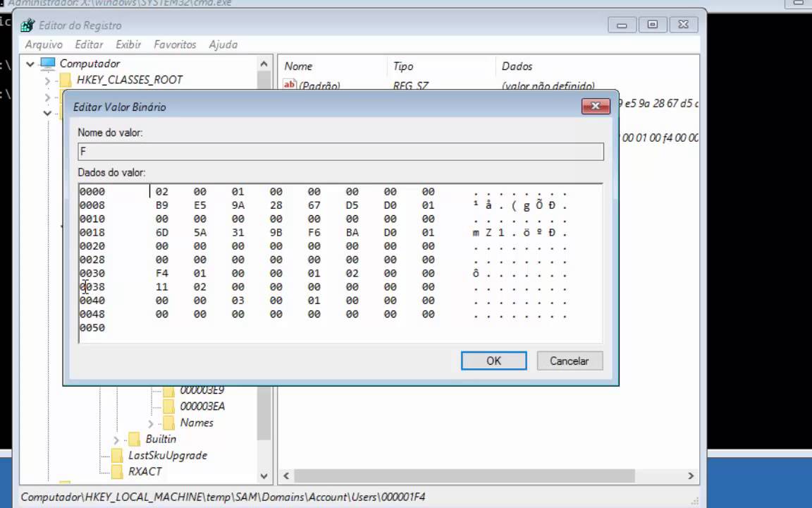Click byte F4 at offset 0030
812x508 pixels.
coord(162,273)
